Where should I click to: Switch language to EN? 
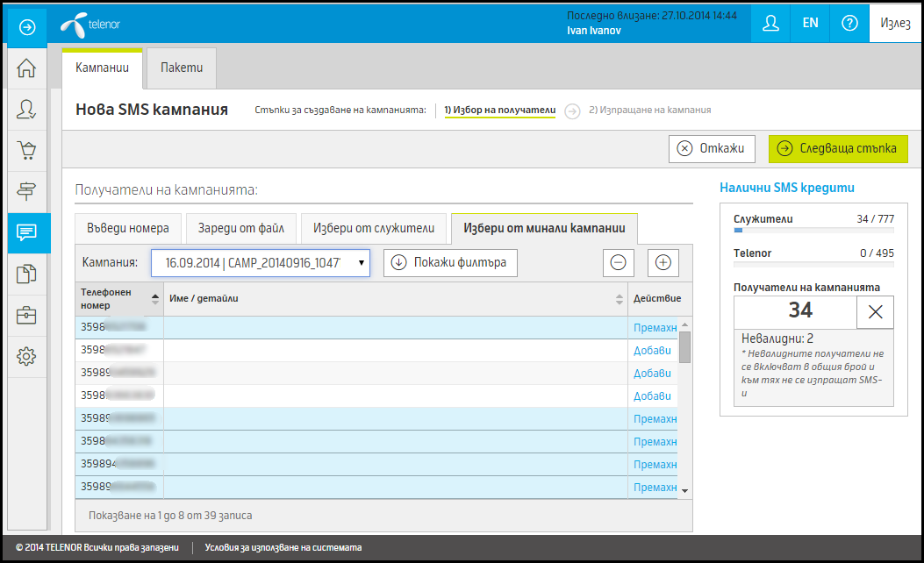click(x=810, y=24)
